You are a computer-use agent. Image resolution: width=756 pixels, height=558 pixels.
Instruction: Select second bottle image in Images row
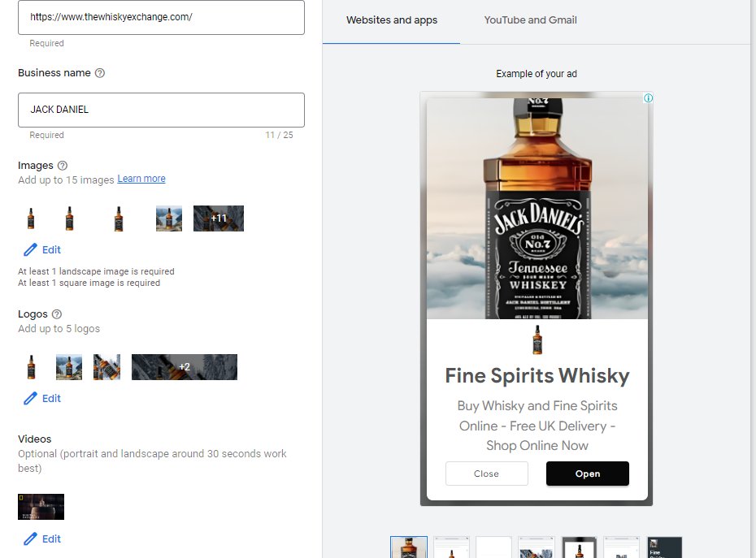point(69,218)
